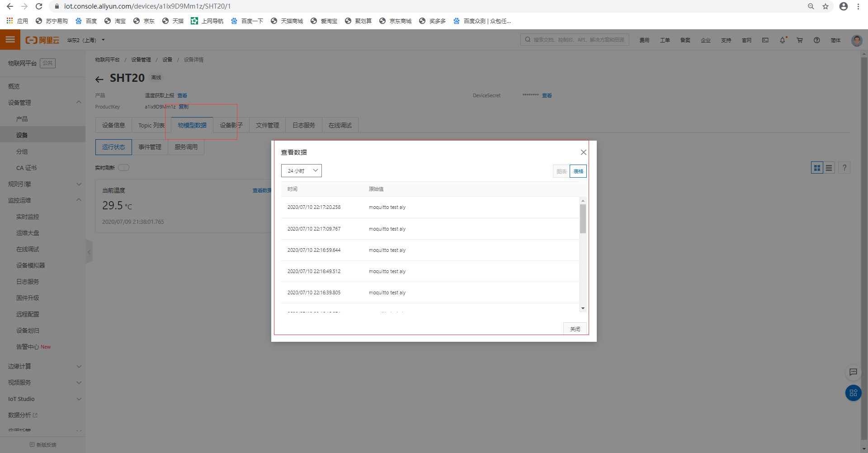Open the CloudShell terminal
868x453 pixels.
tap(765, 40)
